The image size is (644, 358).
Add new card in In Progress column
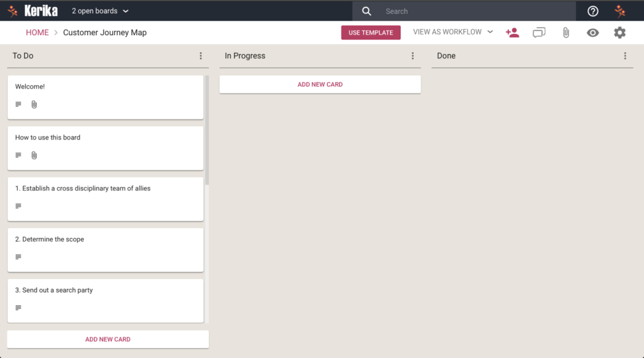click(x=320, y=84)
